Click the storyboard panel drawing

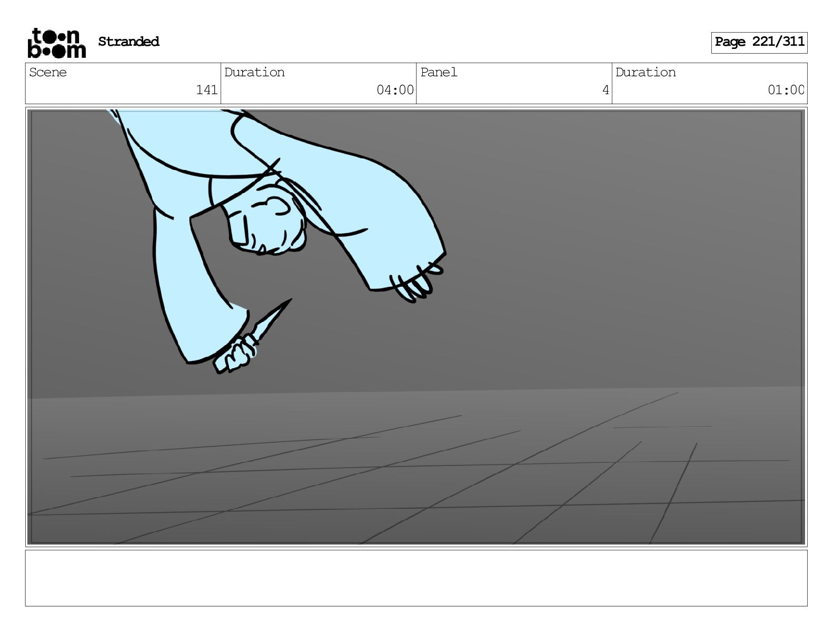tap(416, 327)
